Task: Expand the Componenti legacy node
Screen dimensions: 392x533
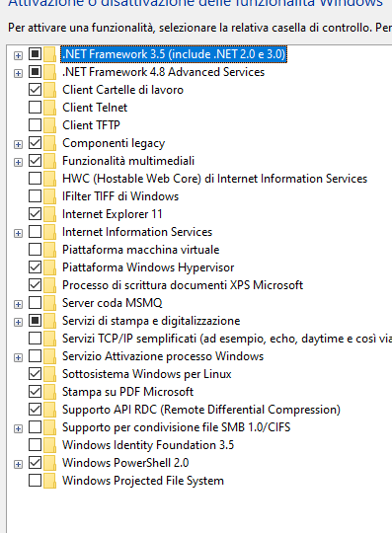Action: click(x=18, y=144)
